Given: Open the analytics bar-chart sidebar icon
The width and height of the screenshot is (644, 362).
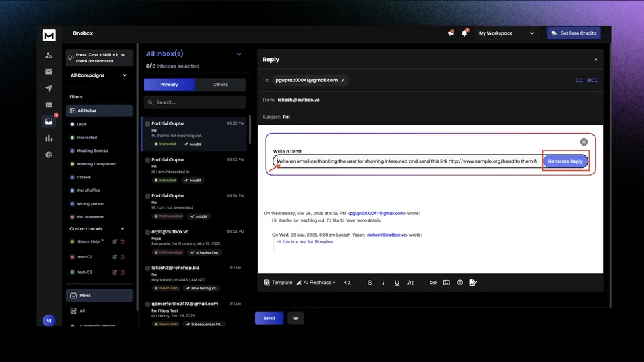Looking at the screenshot, I should (49, 138).
